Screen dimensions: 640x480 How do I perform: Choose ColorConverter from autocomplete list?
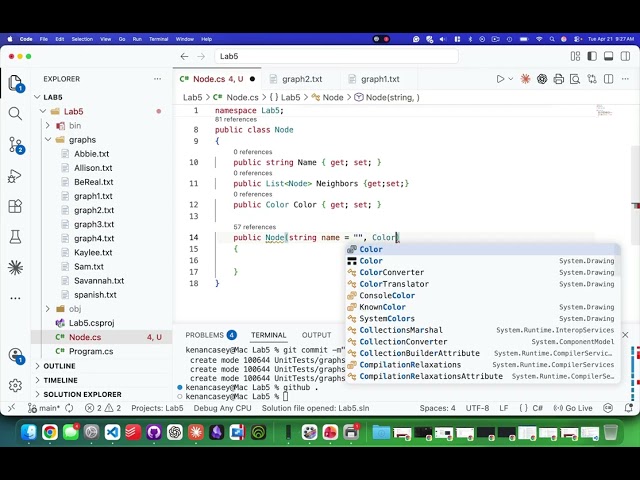[x=483, y=272]
